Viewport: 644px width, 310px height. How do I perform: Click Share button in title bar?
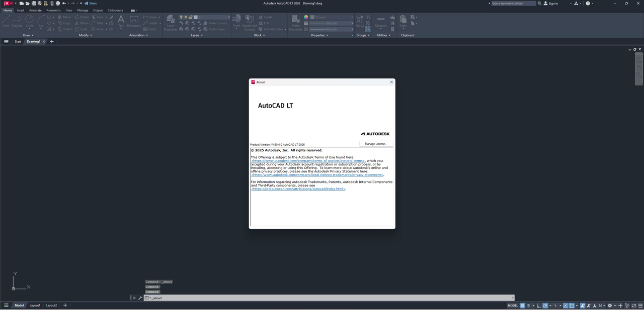point(91,3)
